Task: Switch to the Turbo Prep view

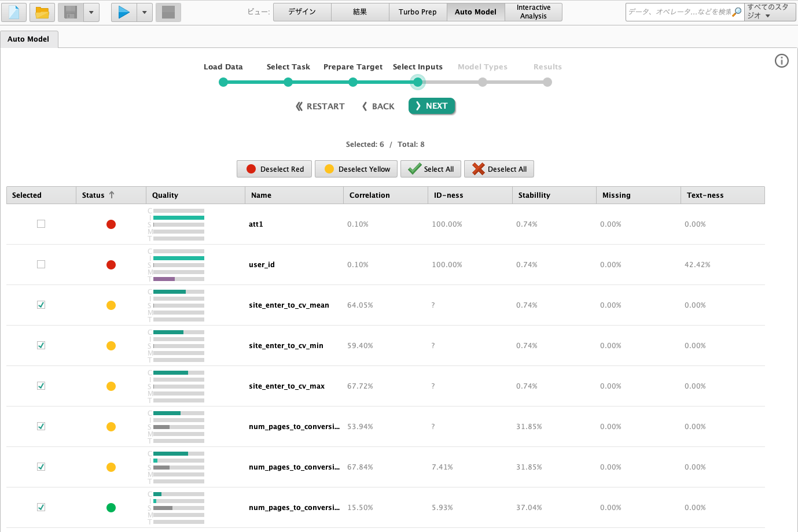Action: [418, 12]
